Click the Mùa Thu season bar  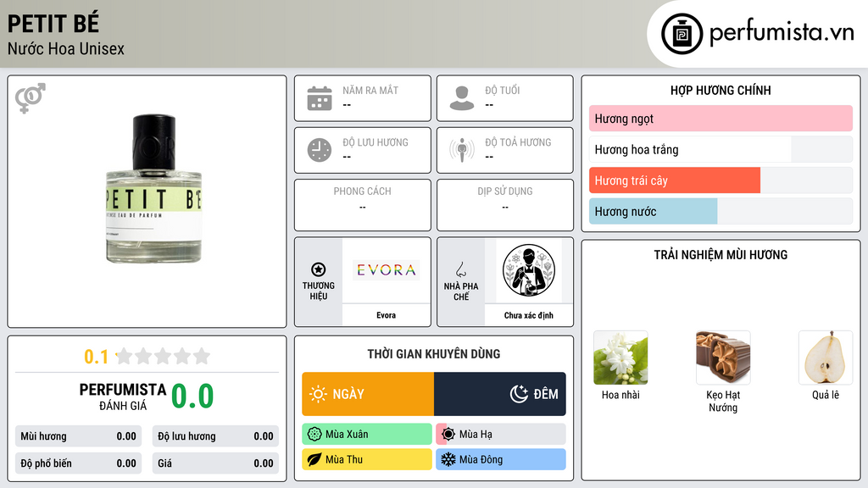(367, 460)
